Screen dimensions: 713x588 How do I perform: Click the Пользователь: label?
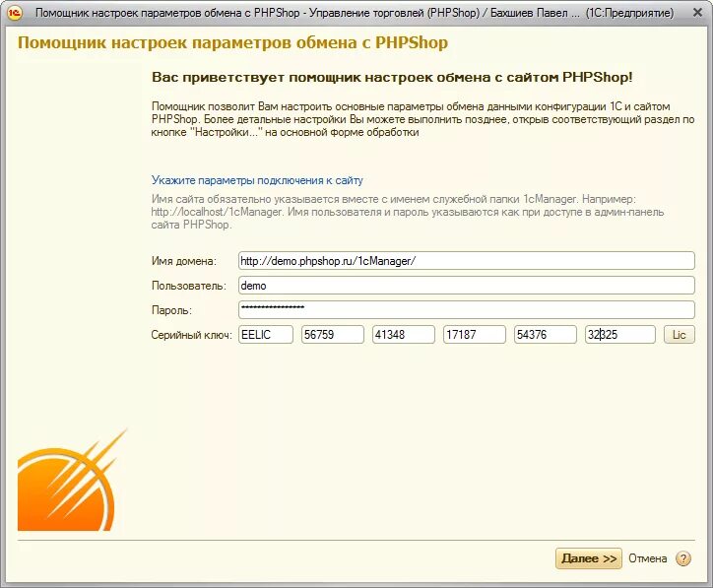tap(189, 286)
